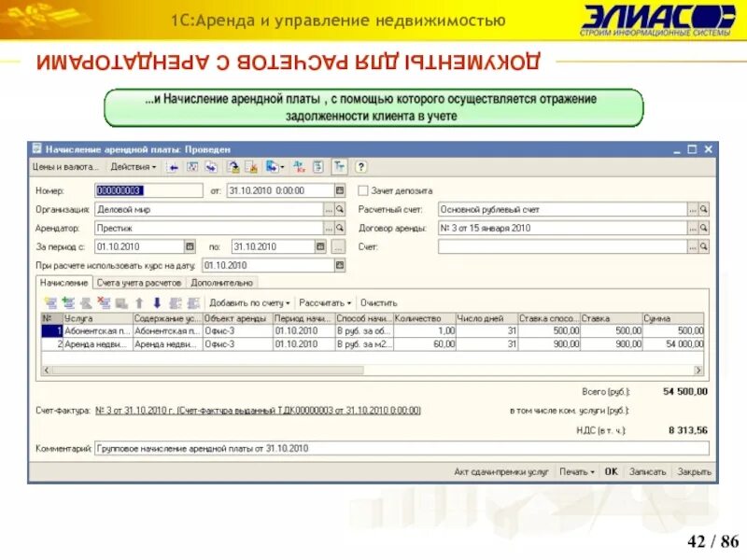The height and width of the screenshot is (560, 747).
Task: Open calendar for 'За период с' date
Action: (x=190, y=246)
